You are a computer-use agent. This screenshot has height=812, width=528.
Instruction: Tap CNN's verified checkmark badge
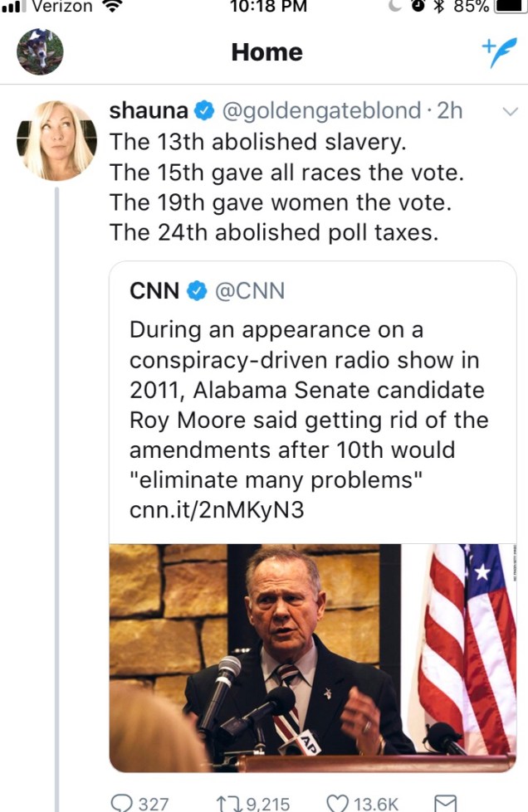point(196,290)
